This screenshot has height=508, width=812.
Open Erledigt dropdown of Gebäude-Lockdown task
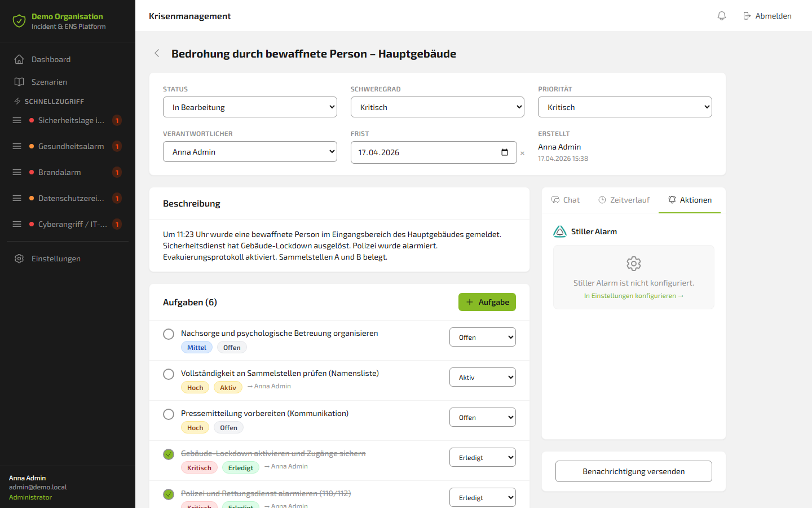pos(483,457)
